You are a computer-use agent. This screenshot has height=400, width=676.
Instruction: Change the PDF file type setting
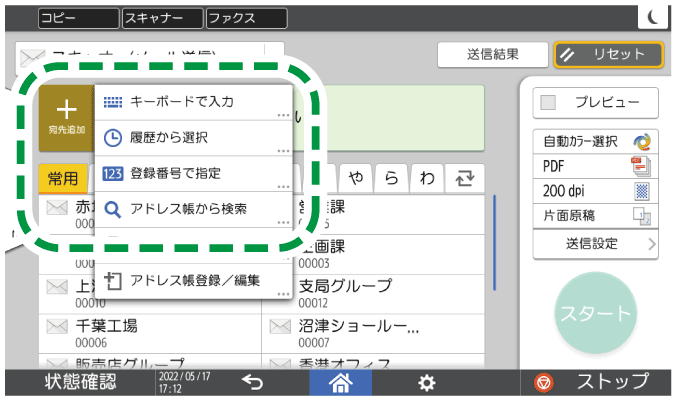[595, 166]
